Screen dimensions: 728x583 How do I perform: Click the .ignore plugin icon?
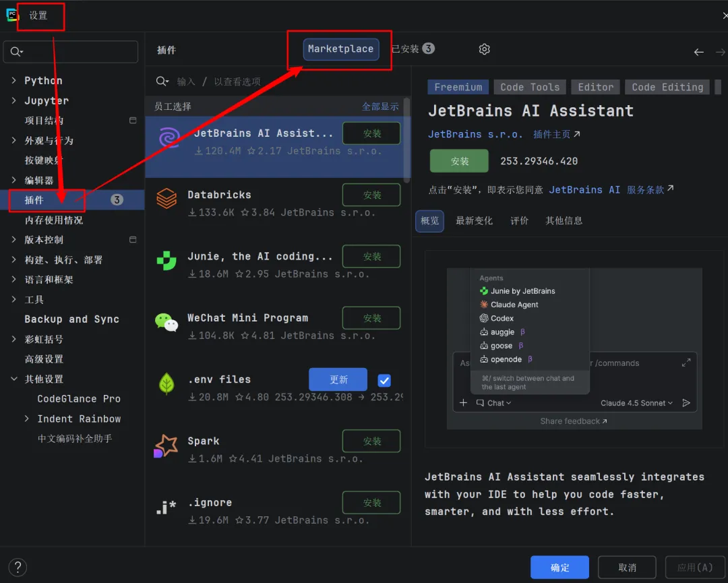coord(166,507)
